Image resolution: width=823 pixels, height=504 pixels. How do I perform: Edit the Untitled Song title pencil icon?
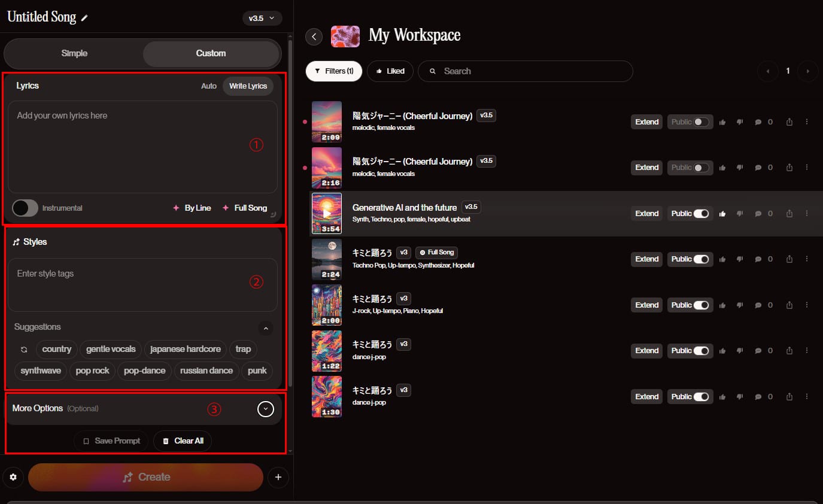pos(84,18)
